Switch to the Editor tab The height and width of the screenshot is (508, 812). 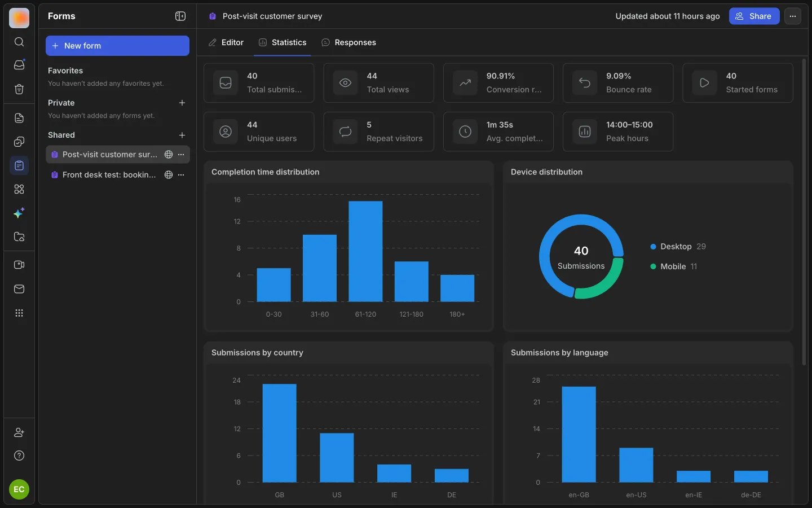226,43
